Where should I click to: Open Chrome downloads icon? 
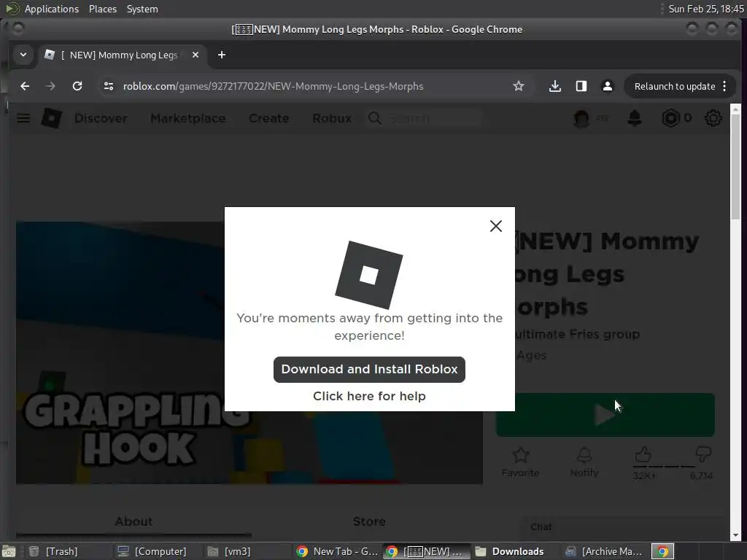[x=555, y=86]
